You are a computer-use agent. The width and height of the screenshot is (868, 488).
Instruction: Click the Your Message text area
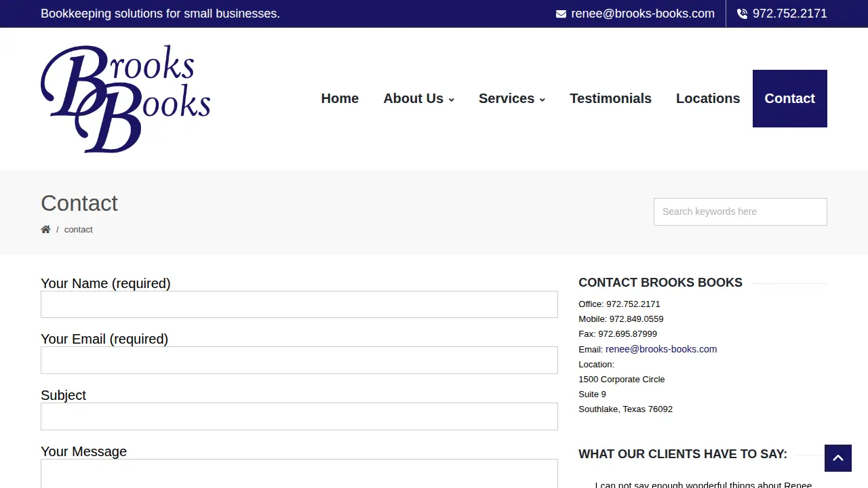[299, 474]
